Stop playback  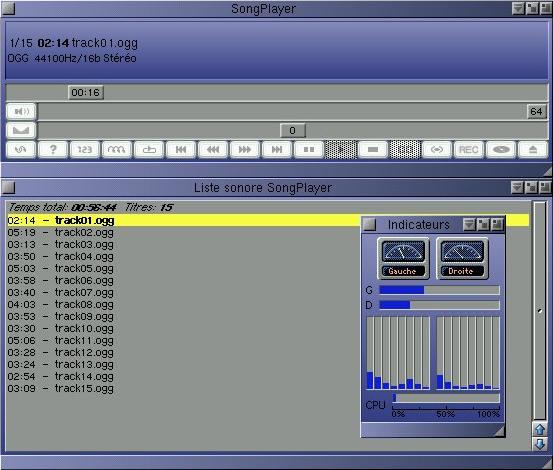373,149
